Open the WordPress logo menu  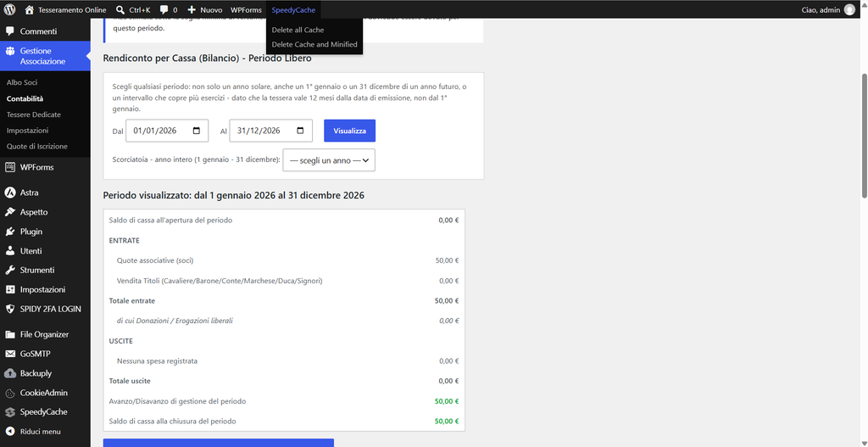(9, 9)
